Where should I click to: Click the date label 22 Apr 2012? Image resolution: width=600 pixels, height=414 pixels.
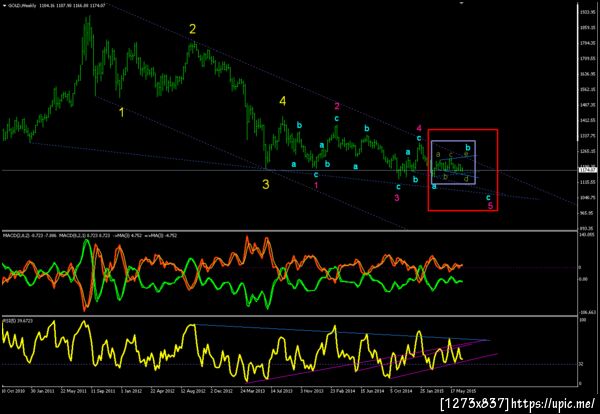tap(161, 391)
